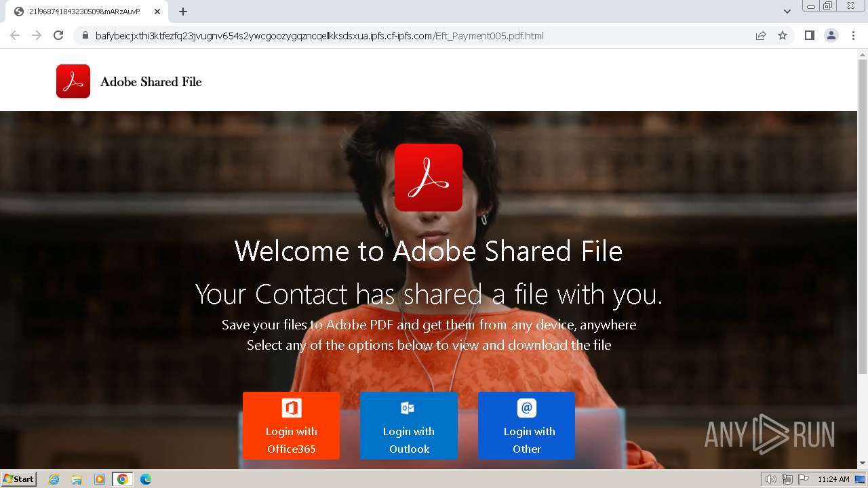Open Microsoft Edge from taskbar

coord(146,479)
